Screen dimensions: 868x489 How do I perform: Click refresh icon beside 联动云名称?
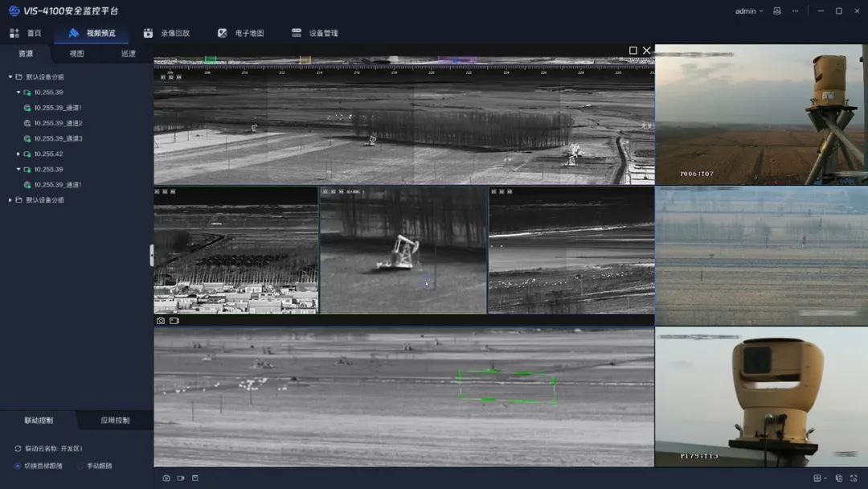[x=18, y=449]
